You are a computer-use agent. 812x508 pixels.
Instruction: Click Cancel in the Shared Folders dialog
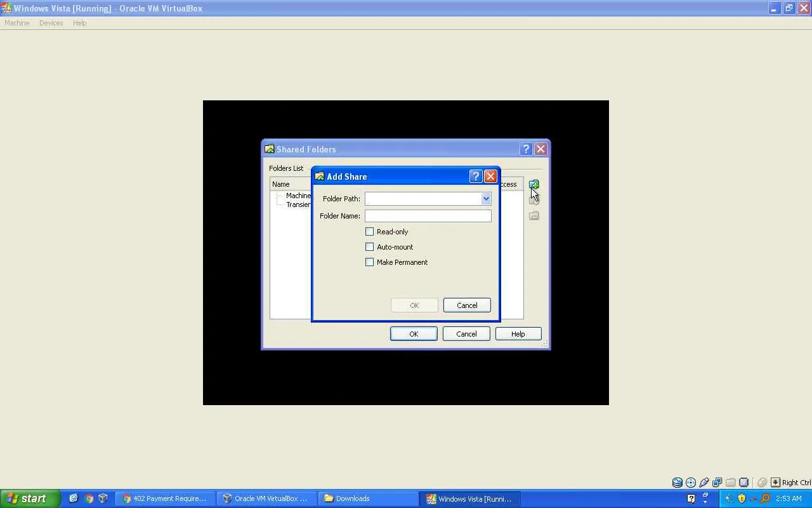466,334
